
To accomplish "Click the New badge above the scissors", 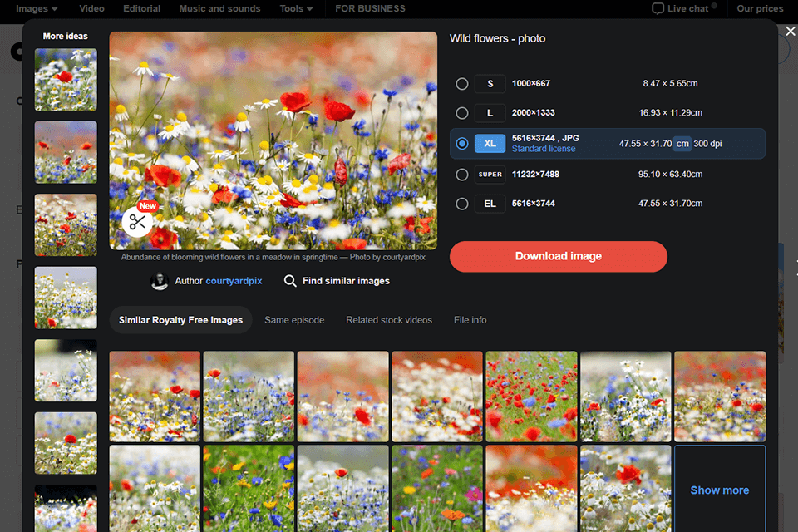I will click(x=148, y=206).
